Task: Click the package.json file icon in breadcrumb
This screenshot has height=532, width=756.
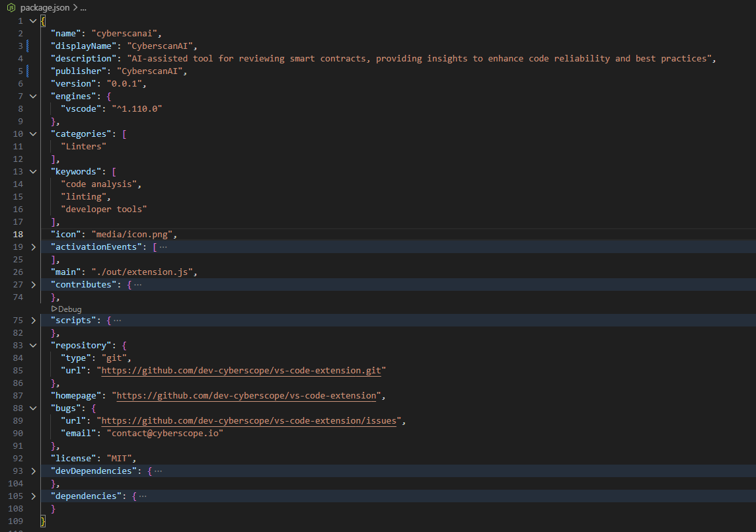Action: pos(11,8)
